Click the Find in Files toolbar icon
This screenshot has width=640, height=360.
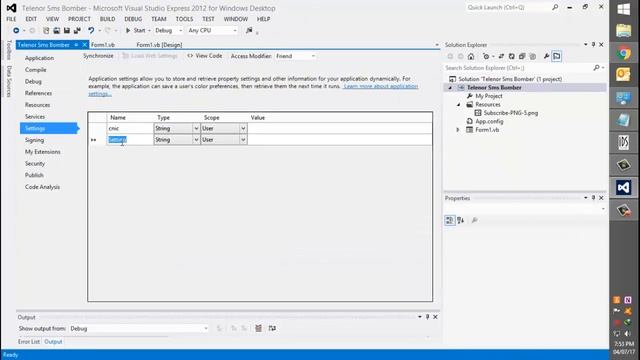[x=249, y=31]
